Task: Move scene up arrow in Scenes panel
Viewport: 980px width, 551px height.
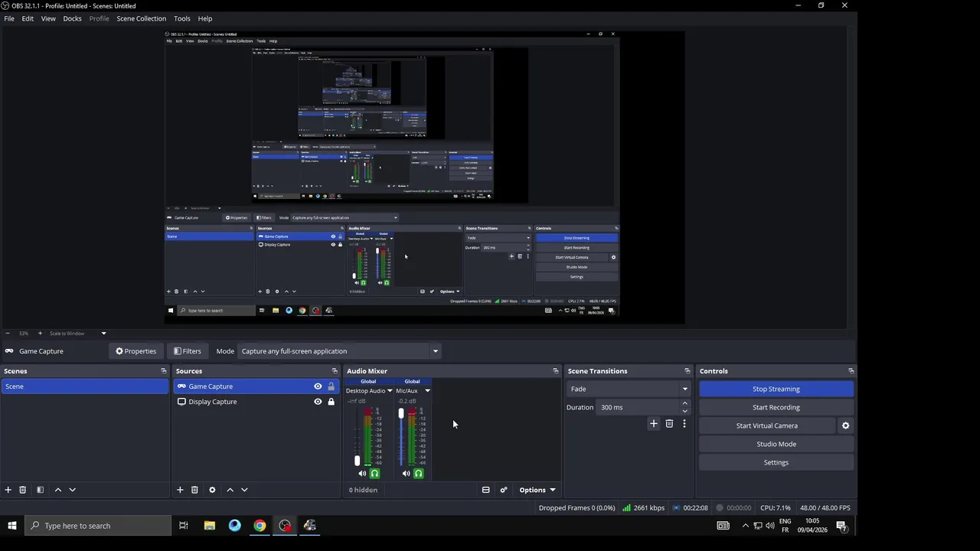Action: [57, 490]
